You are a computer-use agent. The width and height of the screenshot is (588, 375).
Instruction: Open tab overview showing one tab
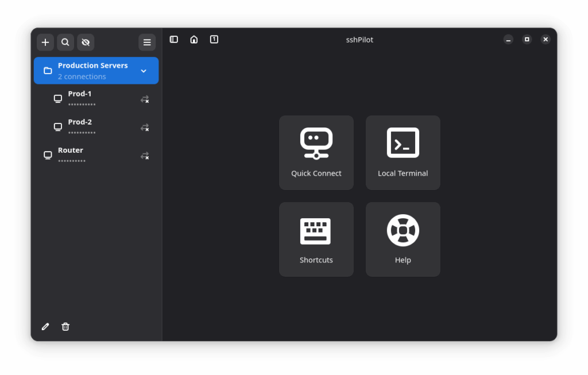[x=214, y=39]
